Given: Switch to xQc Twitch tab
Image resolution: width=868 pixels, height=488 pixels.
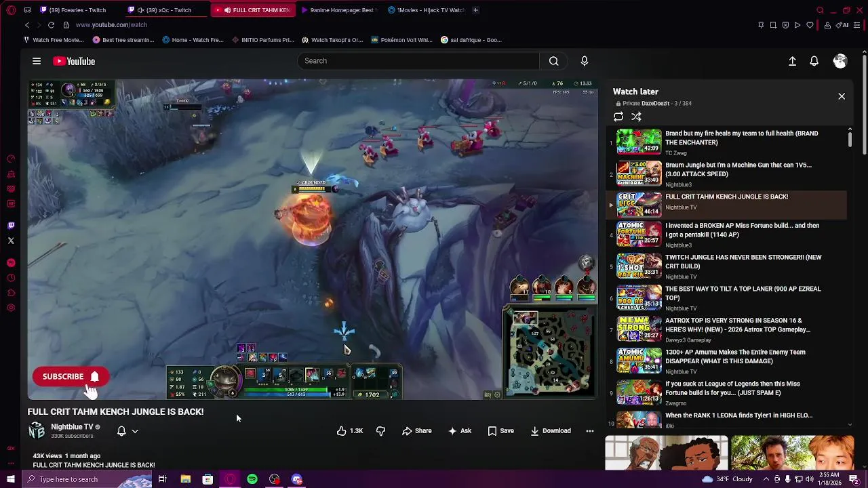Looking at the screenshot, I should (166, 10).
